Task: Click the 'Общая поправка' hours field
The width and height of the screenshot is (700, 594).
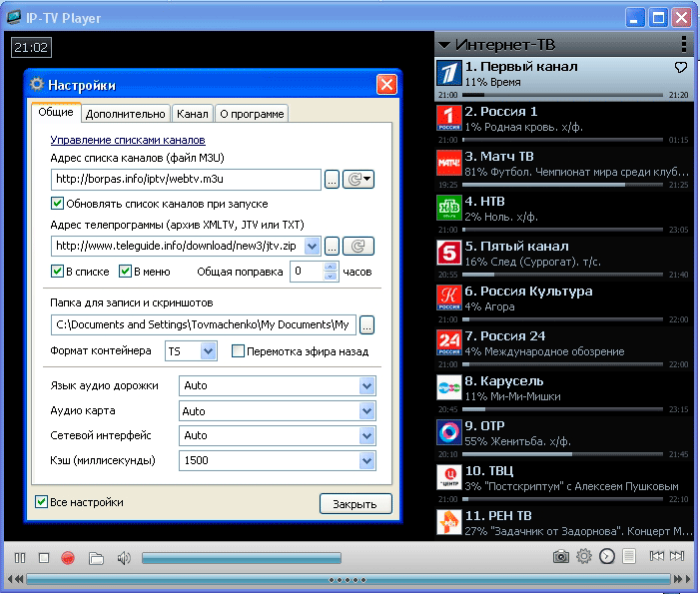Action: [x=308, y=272]
